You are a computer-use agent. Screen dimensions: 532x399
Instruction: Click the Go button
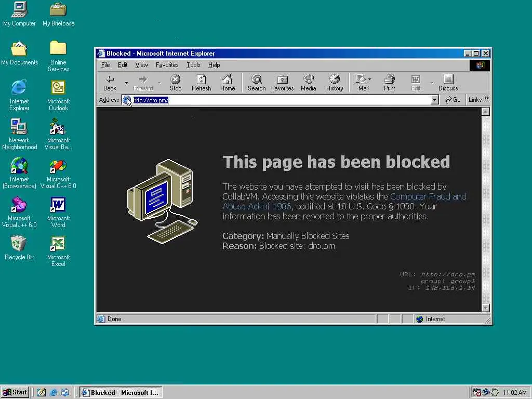(453, 100)
